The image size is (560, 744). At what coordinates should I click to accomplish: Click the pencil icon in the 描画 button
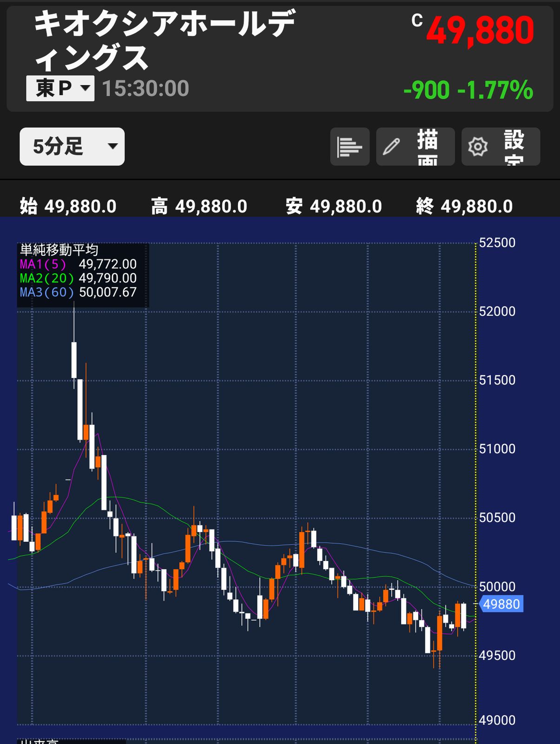tap(391, 147)
